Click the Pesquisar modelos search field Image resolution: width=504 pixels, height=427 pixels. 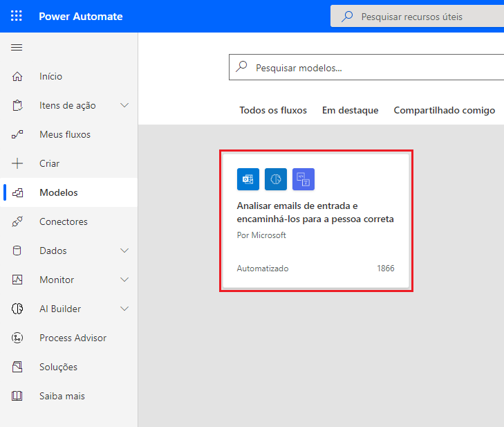point(366,67)
